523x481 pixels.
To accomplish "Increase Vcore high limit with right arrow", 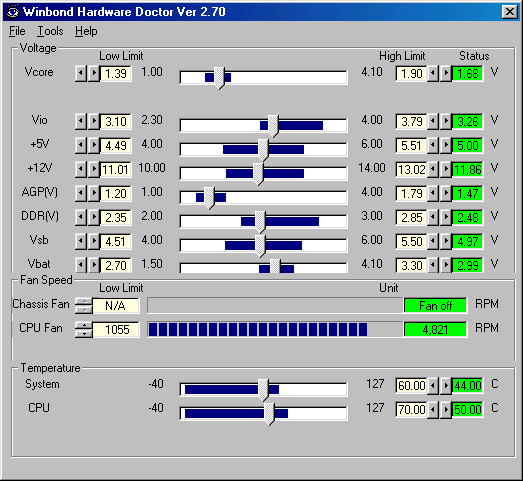I will pos(446,73).
